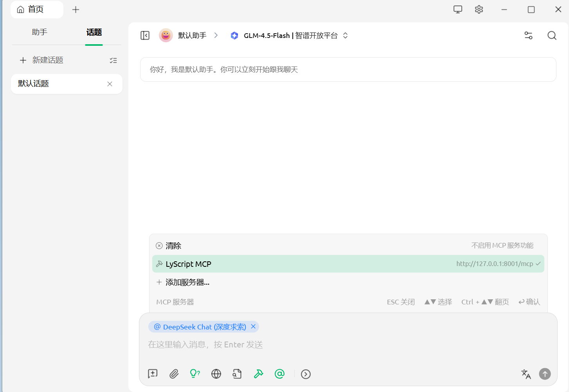Add a new tab with the plus icon
569x392 pixels.
pyautogui.click(x=76, y=9)
